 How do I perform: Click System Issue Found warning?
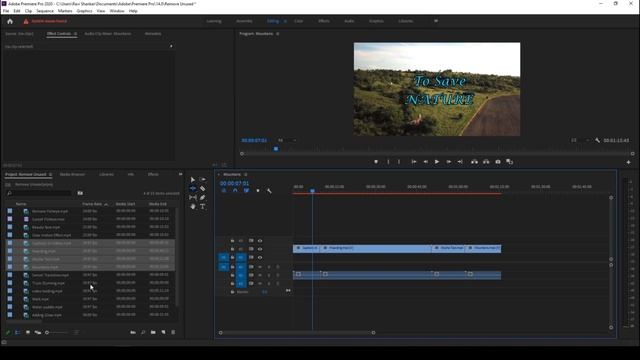point(45,21)
